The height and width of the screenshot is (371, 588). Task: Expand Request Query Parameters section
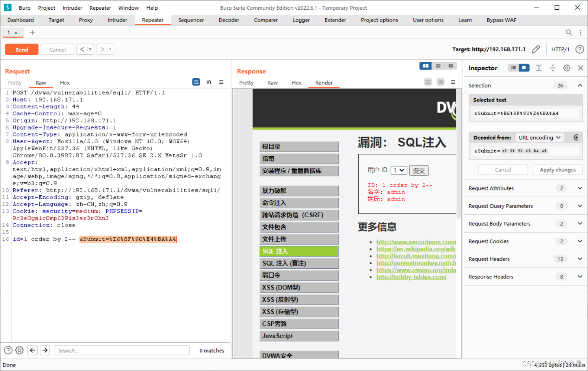[580, 206]
